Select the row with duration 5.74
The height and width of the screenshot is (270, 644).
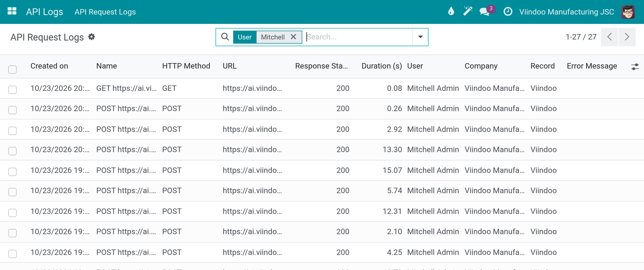[x=12, y=192]
